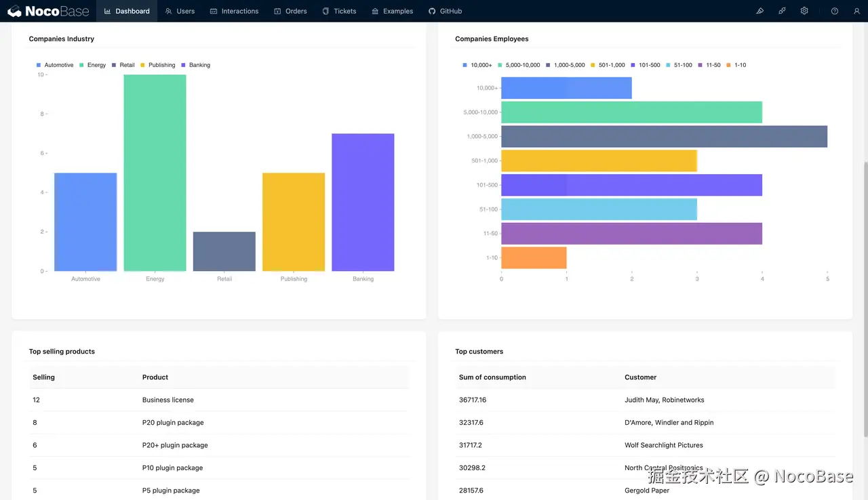Viewport: 868px width, 500px height.
Task: Hide the Energy series via its legend
Action: 92,64
